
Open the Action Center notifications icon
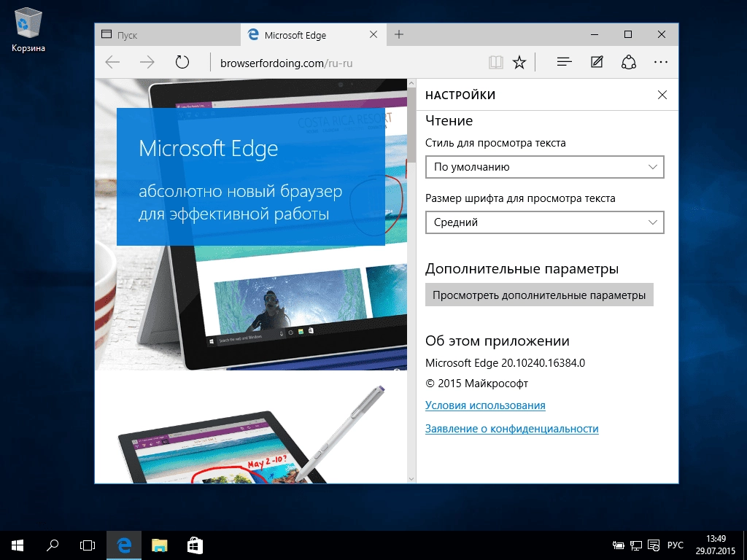click(654, 545)
